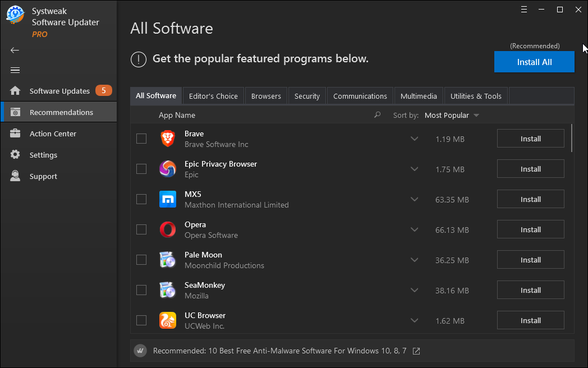This screenshot has width=588, height=368.
Task: Open the Communications tab
Action: (x=360, y=96)
